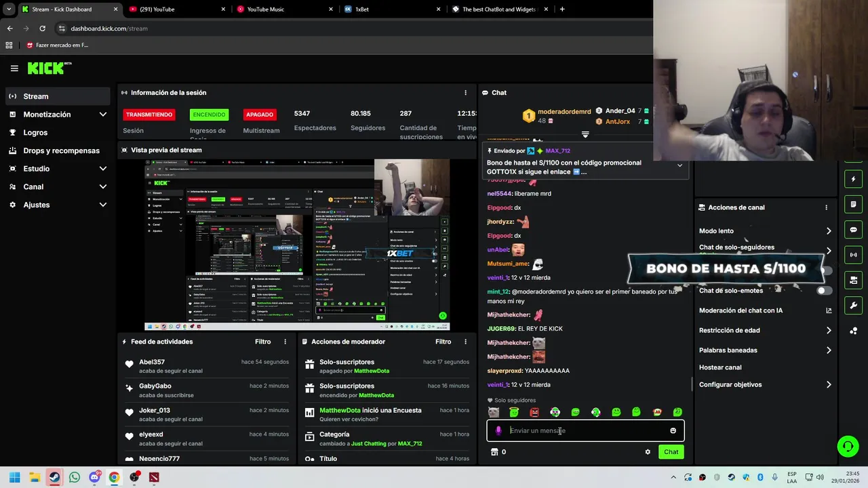
Task: Click the stream preview thumbnail
Action: point(297,245)
